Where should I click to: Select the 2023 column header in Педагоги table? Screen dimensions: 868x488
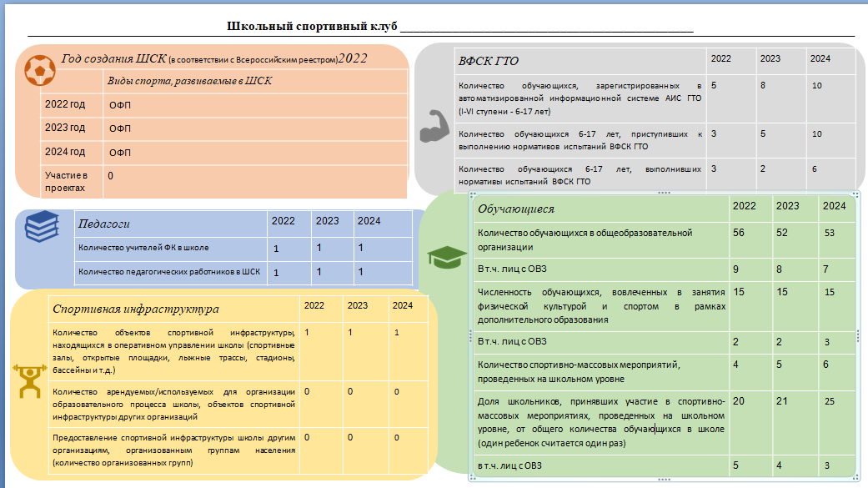click(327, 221)
